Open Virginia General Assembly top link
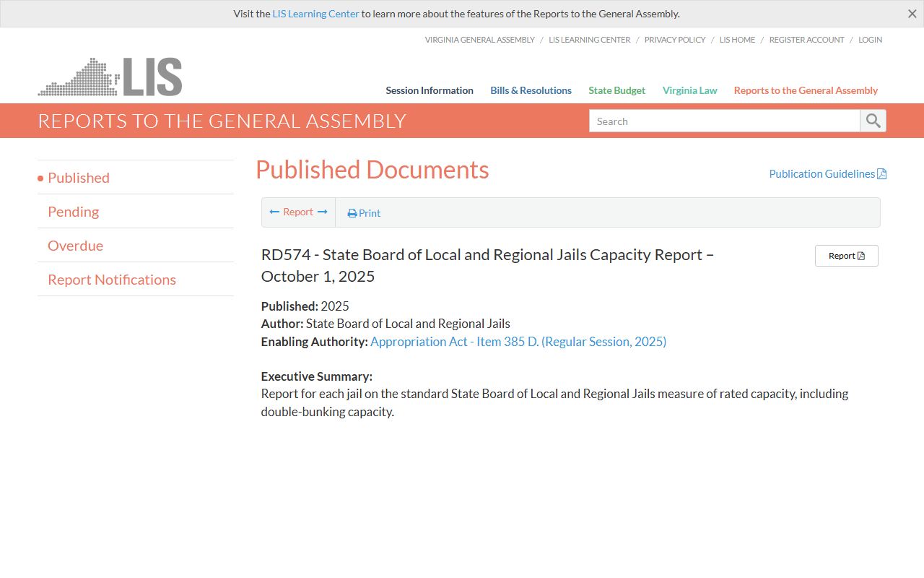Viewport: 924px width, 578px height. [x=479, y=40]
